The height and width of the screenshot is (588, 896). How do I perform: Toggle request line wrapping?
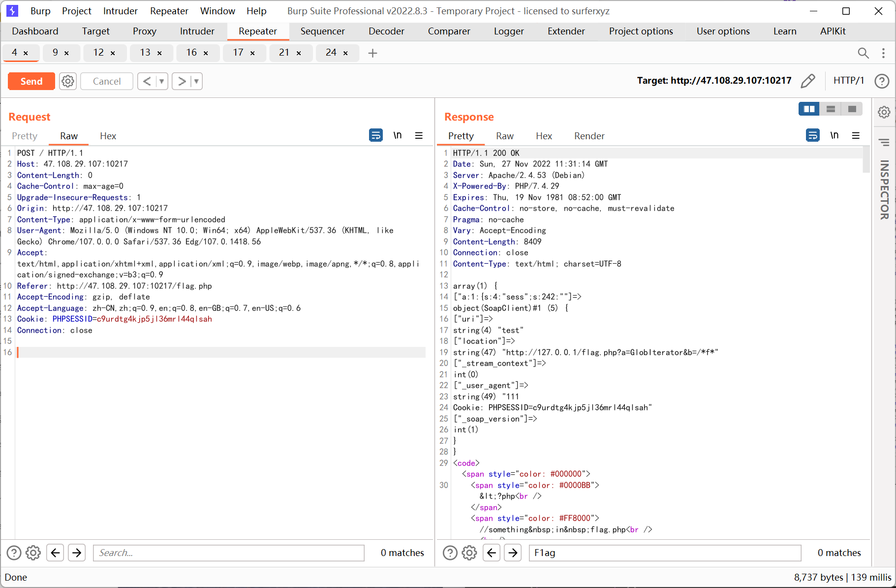coord(376,135)
